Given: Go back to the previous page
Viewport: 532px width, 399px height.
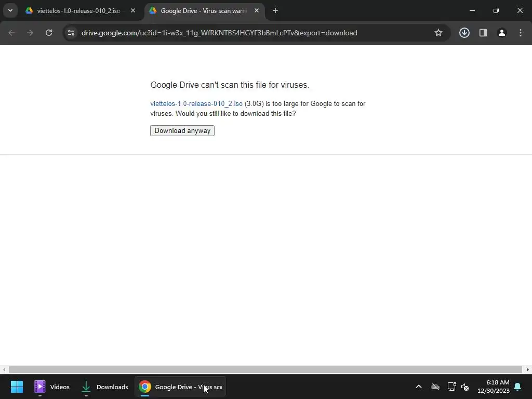Looking at the screenshot, I should pyautogui.click(x=11, y=33).
